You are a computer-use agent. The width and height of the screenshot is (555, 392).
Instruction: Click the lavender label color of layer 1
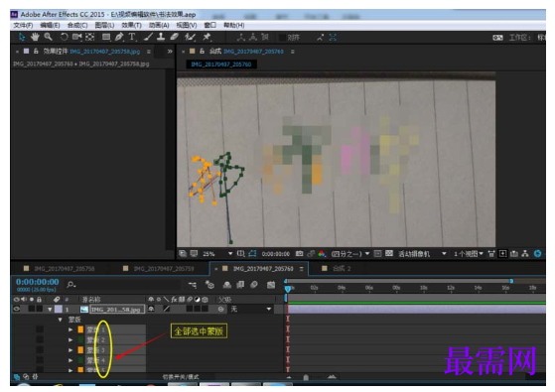(x=58, y=310)
